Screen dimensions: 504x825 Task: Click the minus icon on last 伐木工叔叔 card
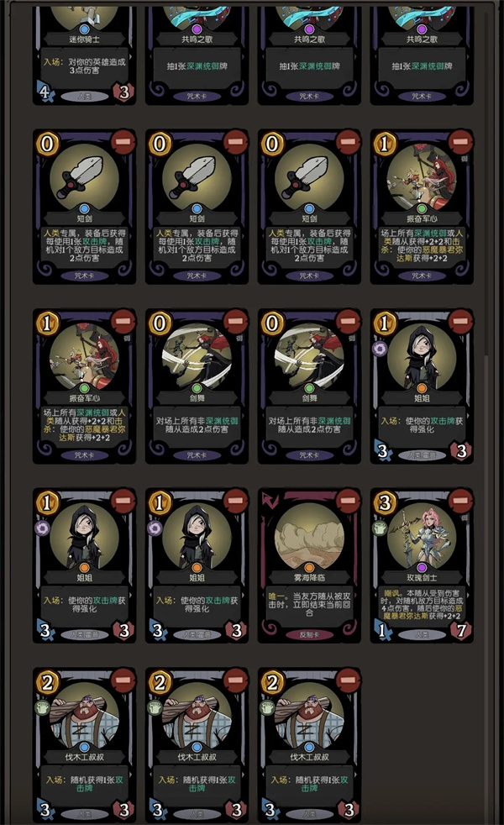(348, 680)
